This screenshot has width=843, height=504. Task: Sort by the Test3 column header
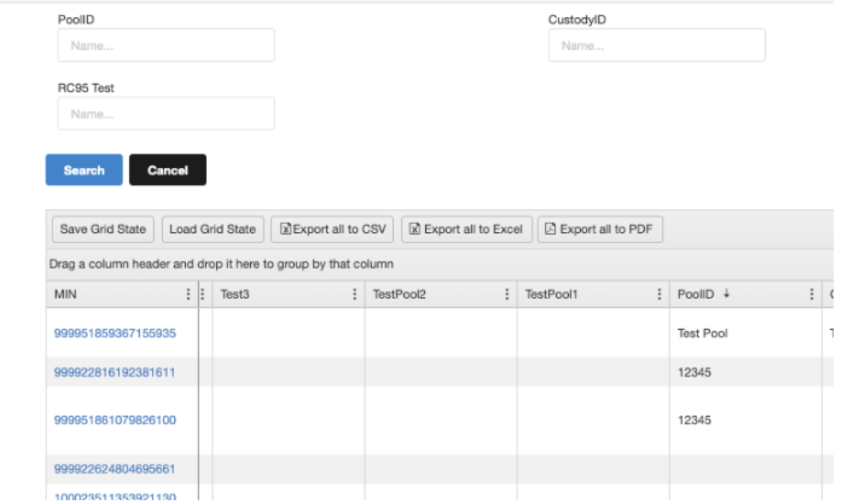(235, 294)
